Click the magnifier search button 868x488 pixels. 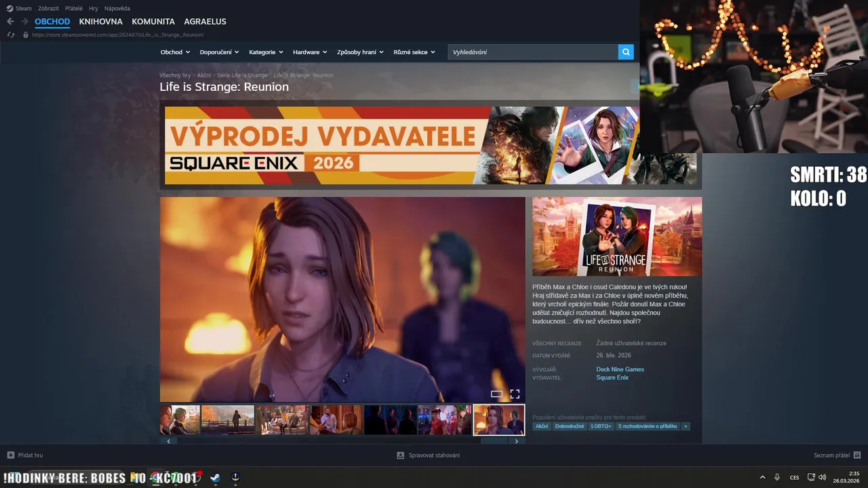click(626, 52)
